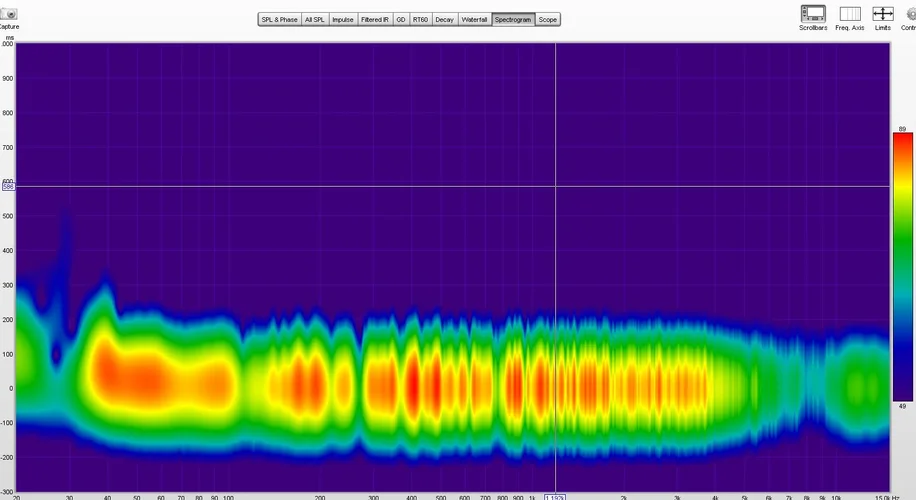
Task: Open the Filtered IR tab
Action: [x=374, y=19]
